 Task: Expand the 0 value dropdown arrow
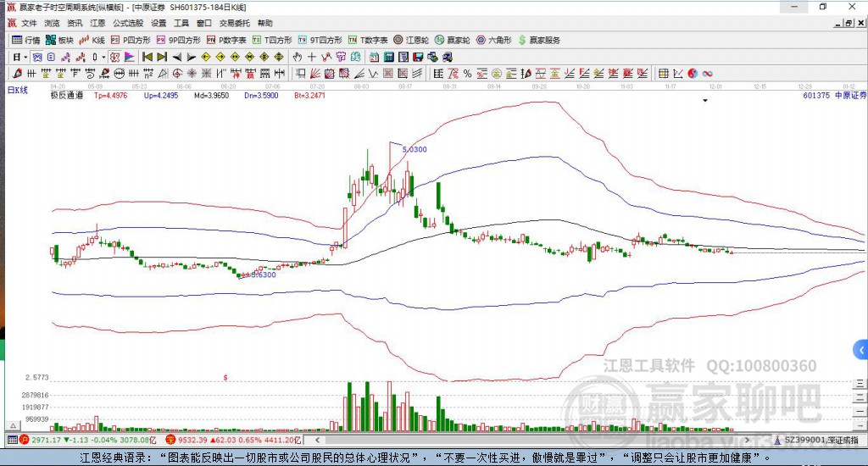pyautogui.click(x=103, y=57)
